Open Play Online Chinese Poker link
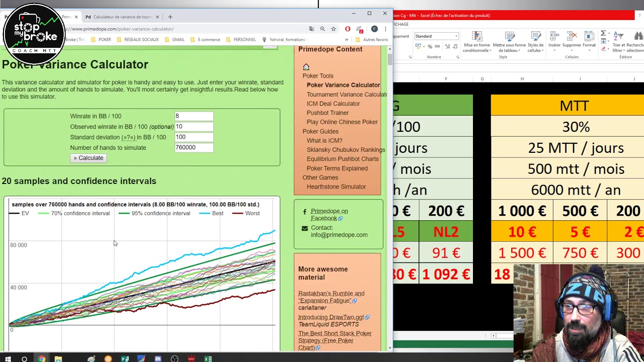This screenshot has width=644, height=362. coord(342,122)
